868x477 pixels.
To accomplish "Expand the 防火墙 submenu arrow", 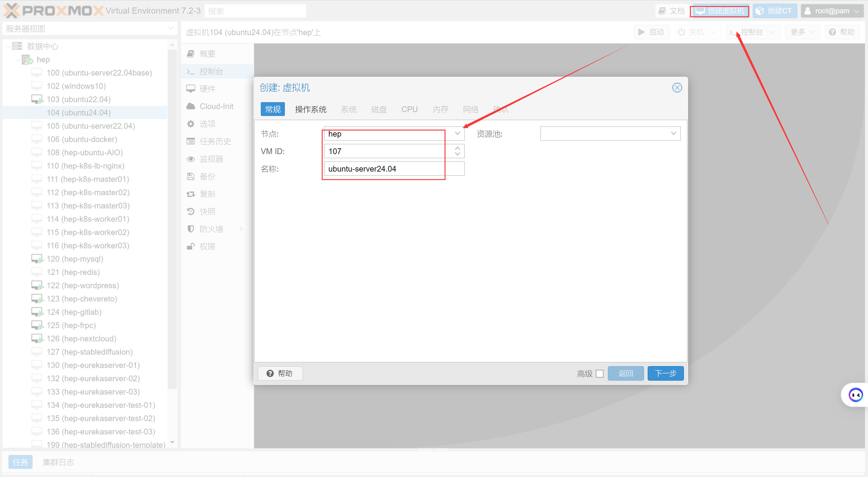I will [x=242, y=229].
